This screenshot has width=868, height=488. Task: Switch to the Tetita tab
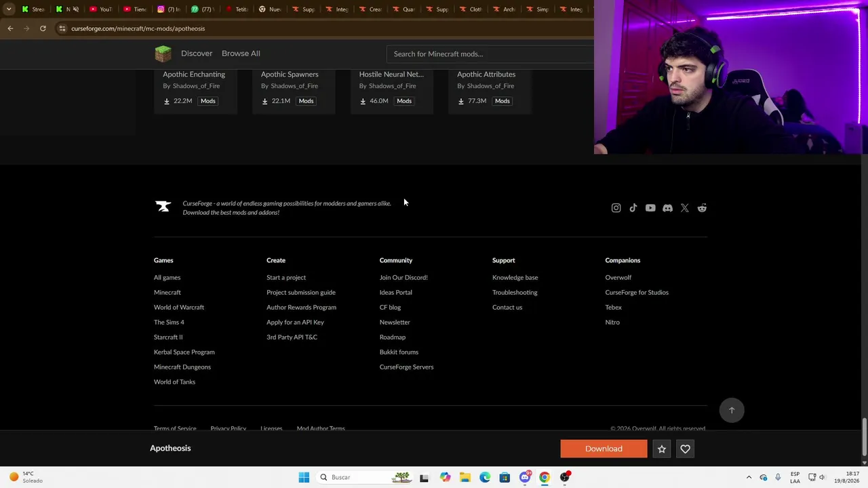(236, 9)
